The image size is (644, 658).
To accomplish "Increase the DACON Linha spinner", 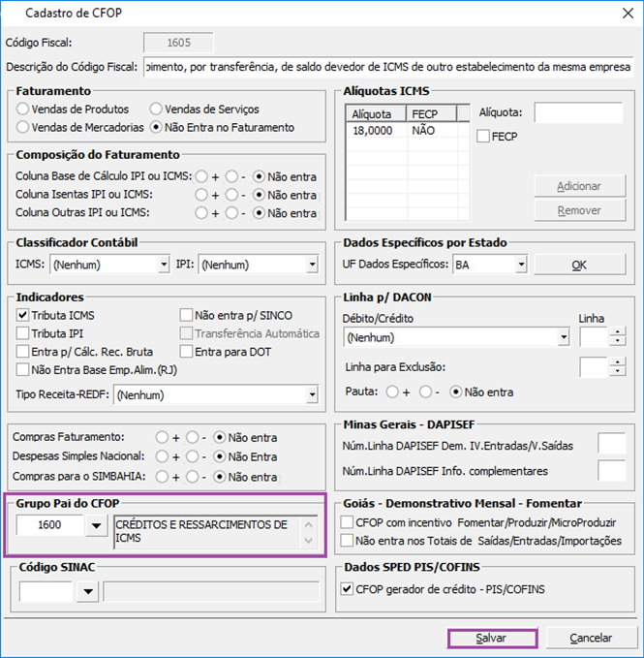I will (x=618, y=332).
